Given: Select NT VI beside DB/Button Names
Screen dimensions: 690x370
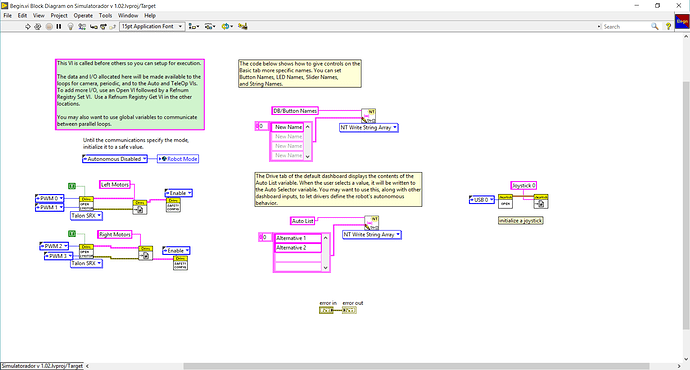Looking at the screenshot, I should point(369,116).
